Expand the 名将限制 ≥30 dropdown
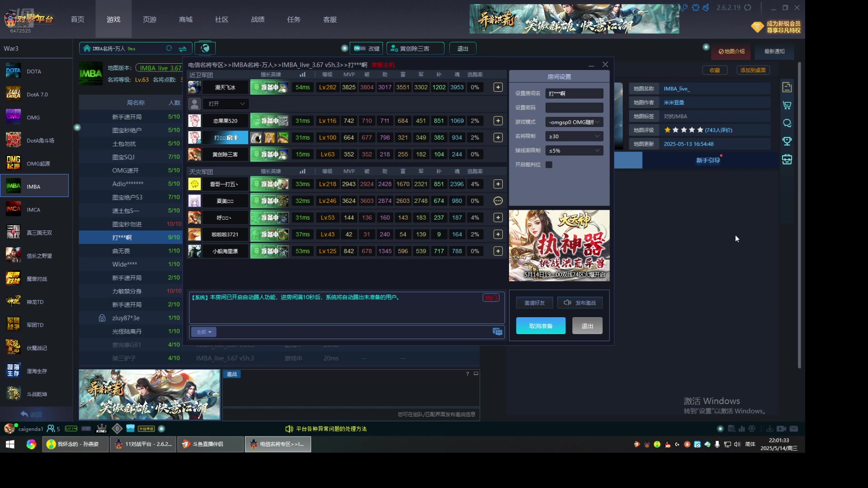The width and height of the screenshot is (868, 488). [574, 136]
